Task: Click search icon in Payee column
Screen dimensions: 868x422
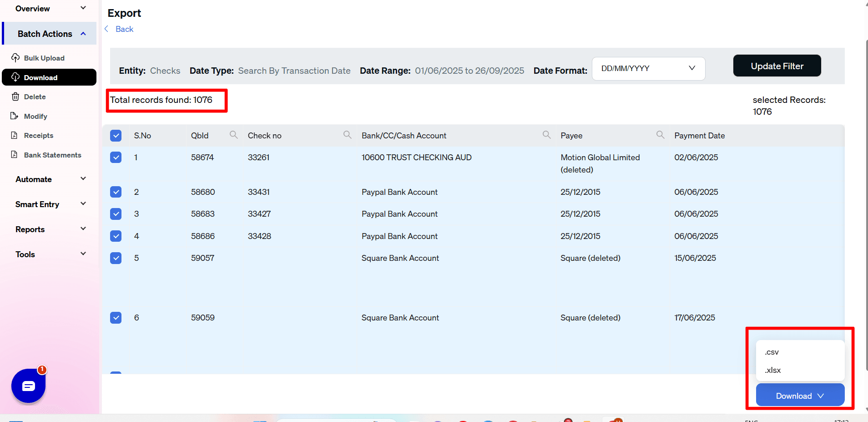Action: pos(660,135)
